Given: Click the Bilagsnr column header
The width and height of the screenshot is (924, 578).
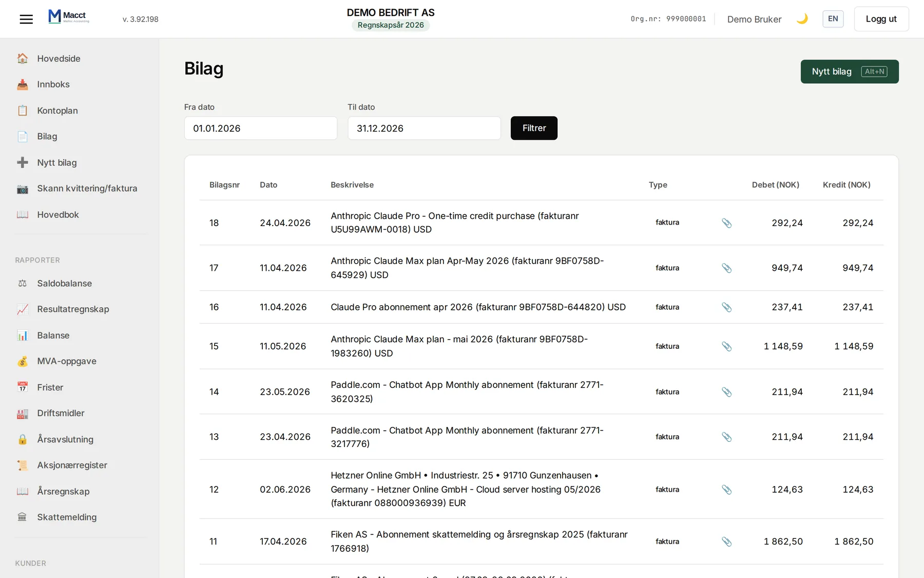Looking at the screenshot, I should click(224, 185).
